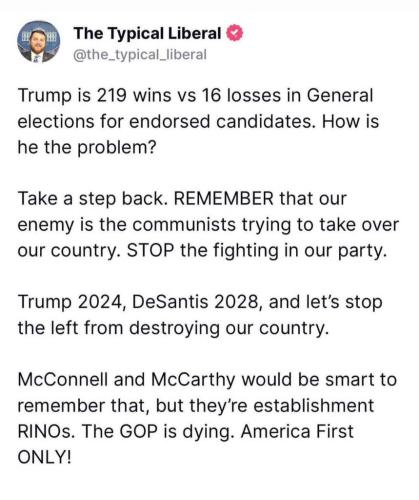Click the question 'he the problem?'

click(x=87, y=147)
